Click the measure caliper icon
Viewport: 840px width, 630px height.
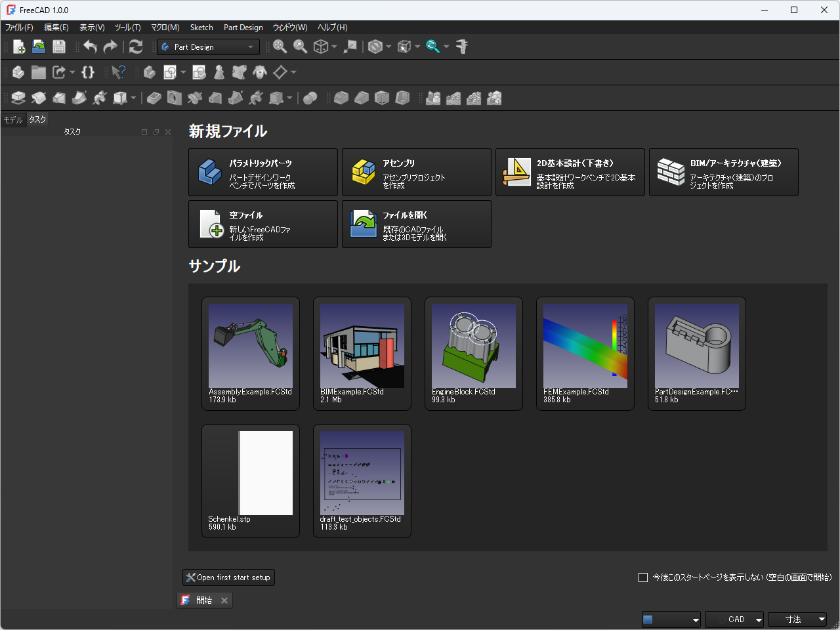[462, 47]
